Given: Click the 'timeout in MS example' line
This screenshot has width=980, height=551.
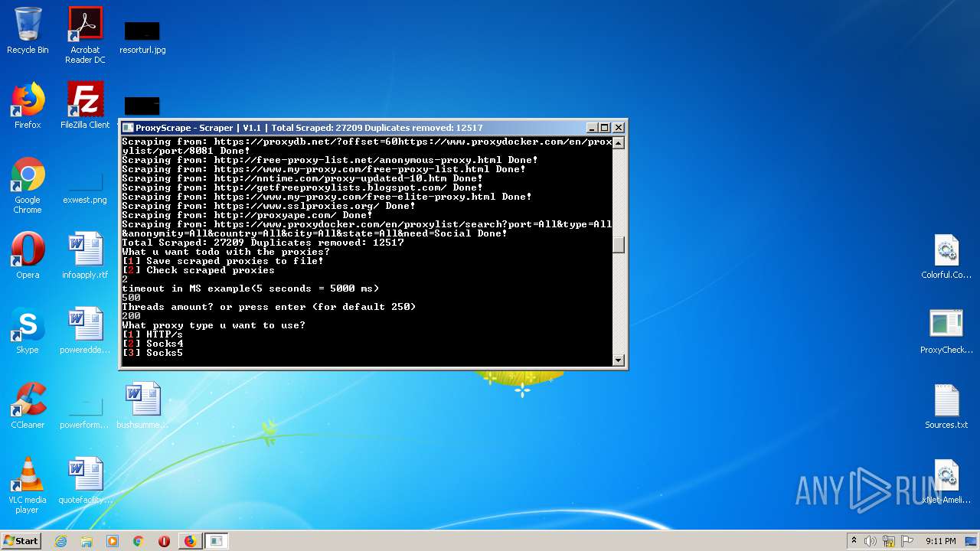Looking at the screenshot, I should click(250, 289).
